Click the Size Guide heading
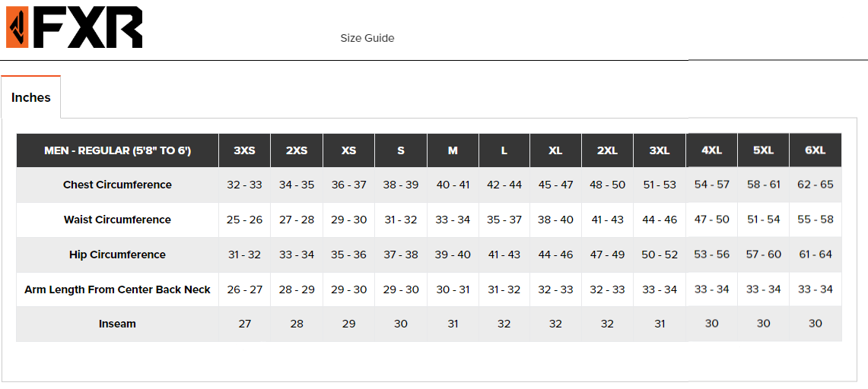Screen dimensions: 868x389 point(367,38)
